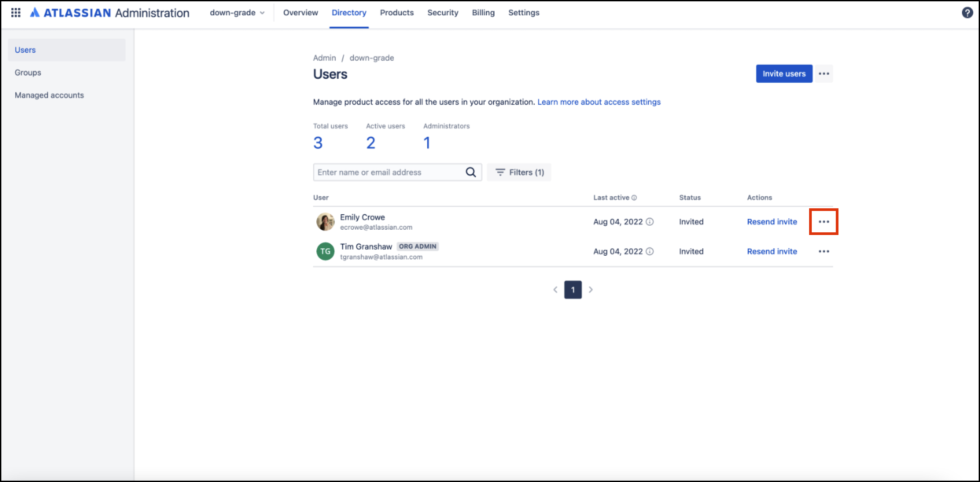Screen dimensions: 980x482
Task: Click Emily Crowe's avatar photo
Action: [x=325, y=222]
